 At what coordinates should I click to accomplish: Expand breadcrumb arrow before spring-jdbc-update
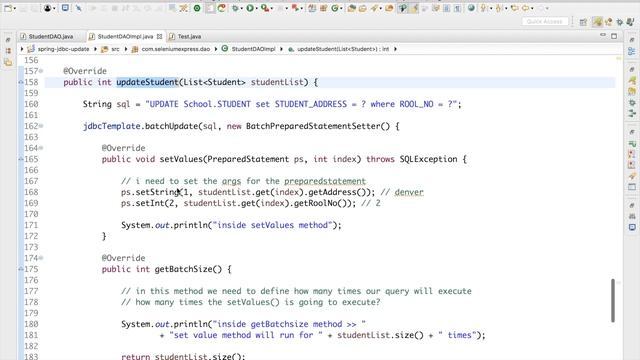pyautogui.click(x=22, y=49)
